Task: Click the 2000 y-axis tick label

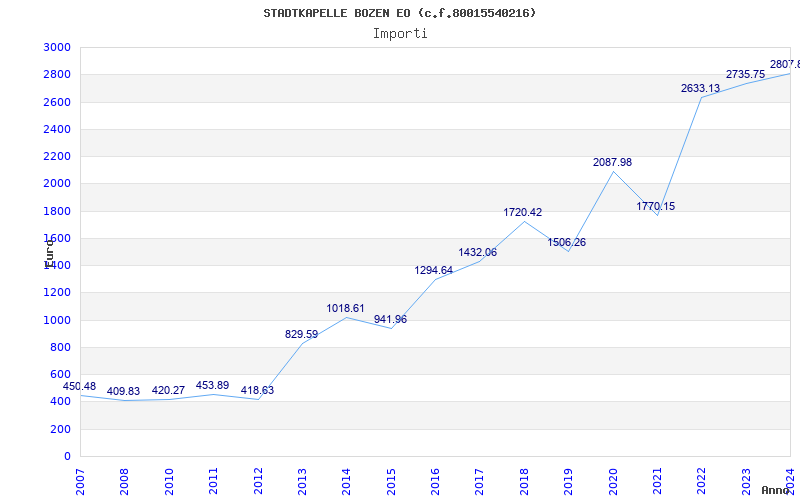Action: [57, 184]
